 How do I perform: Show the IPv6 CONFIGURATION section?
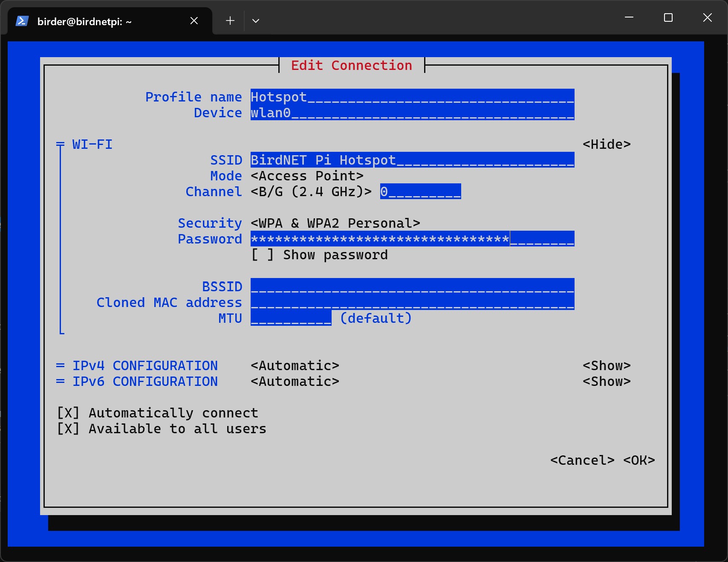coord(606,382)
